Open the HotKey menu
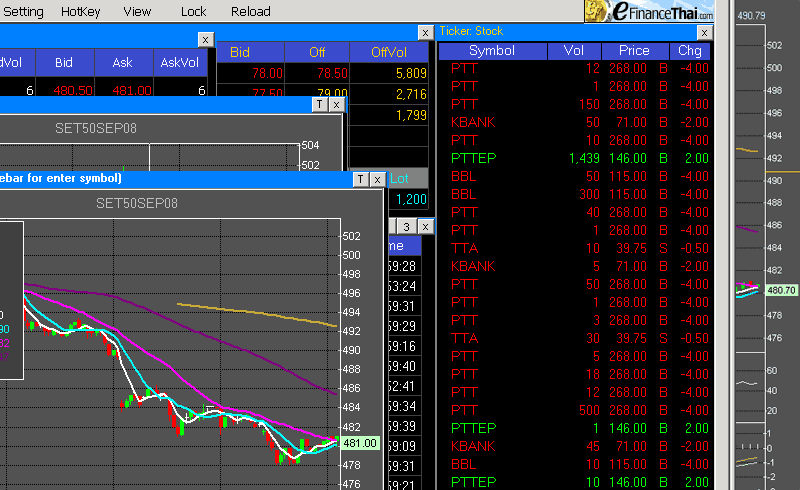The image size is (800, 490). 80,11
